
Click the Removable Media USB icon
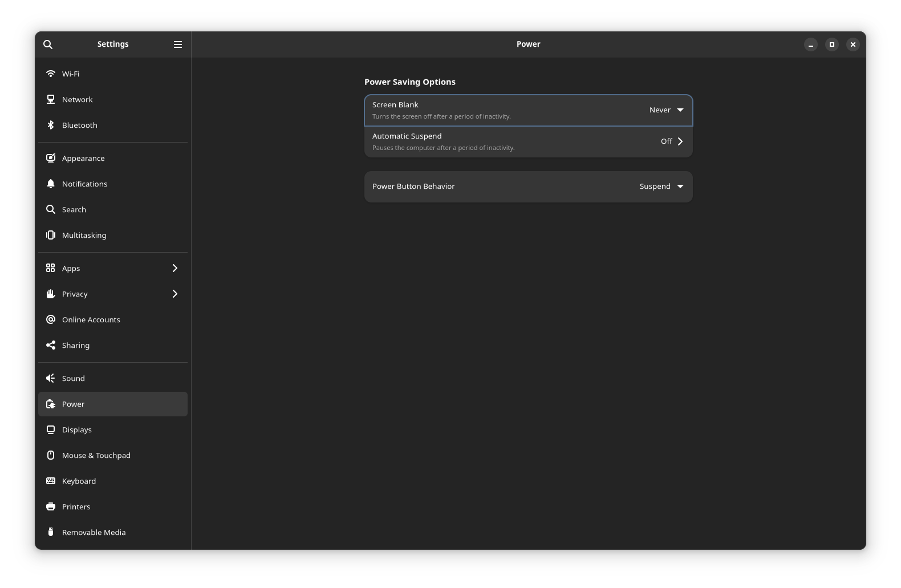click(x=51, y=532)
